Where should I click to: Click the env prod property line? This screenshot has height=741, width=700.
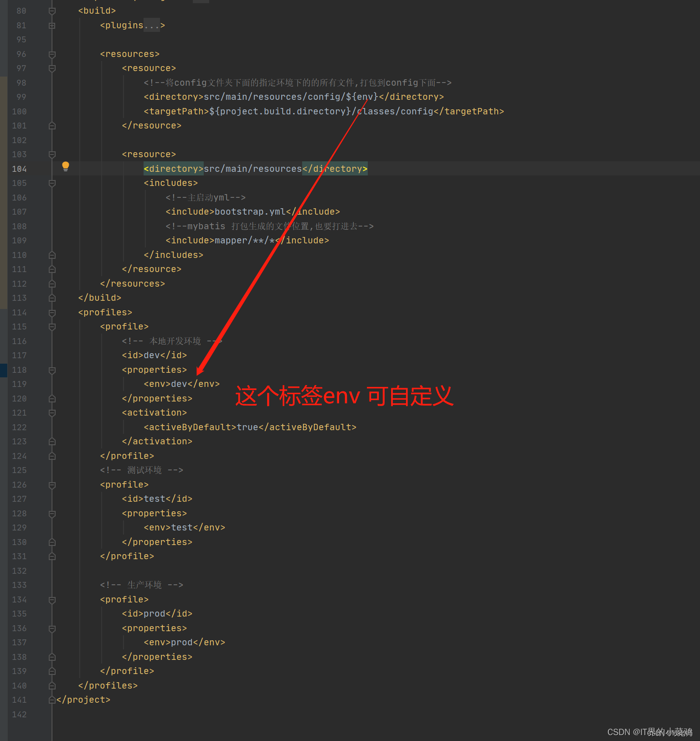(185, 643)
